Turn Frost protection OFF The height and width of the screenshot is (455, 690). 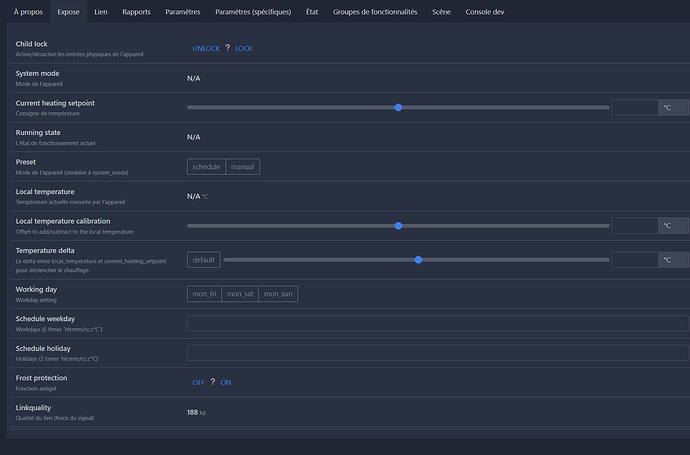pyautogui.click(x=199, y=382)
